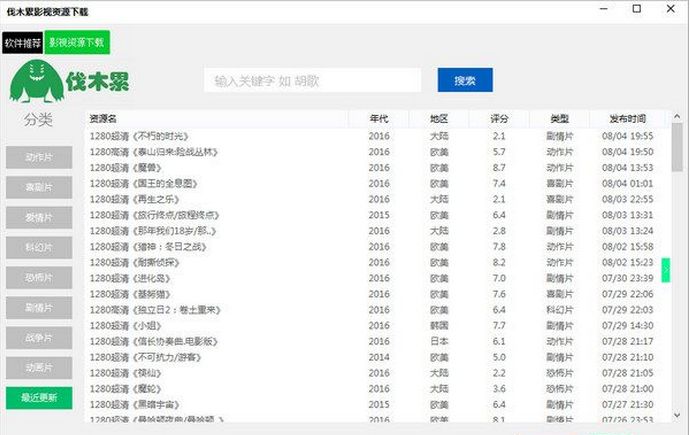The height and width of the screenshot is (435, 690).
Task: Maximize the 伐木累影视资源下载 window
Action: pyautogui.click(x=637, y=9)
